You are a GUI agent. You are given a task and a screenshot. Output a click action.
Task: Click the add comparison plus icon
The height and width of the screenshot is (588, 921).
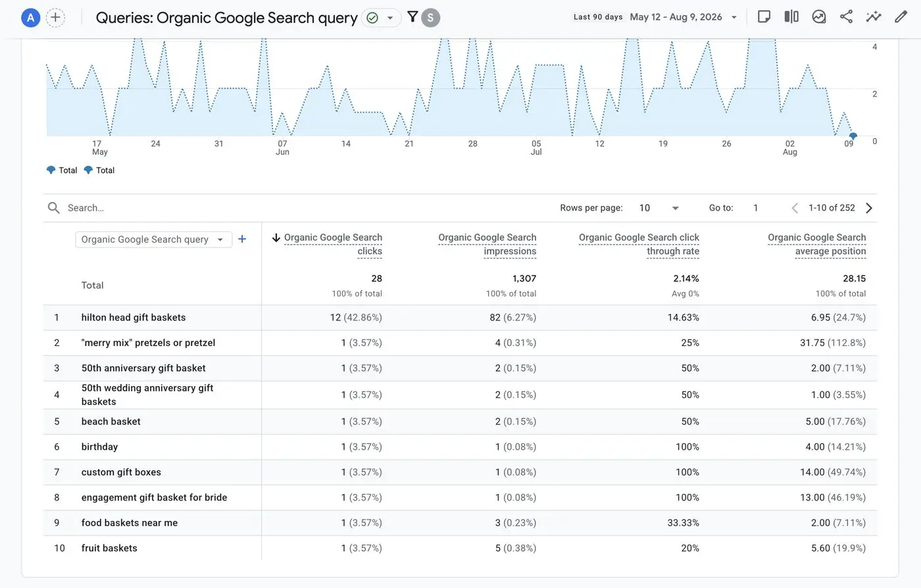(56, 18)
